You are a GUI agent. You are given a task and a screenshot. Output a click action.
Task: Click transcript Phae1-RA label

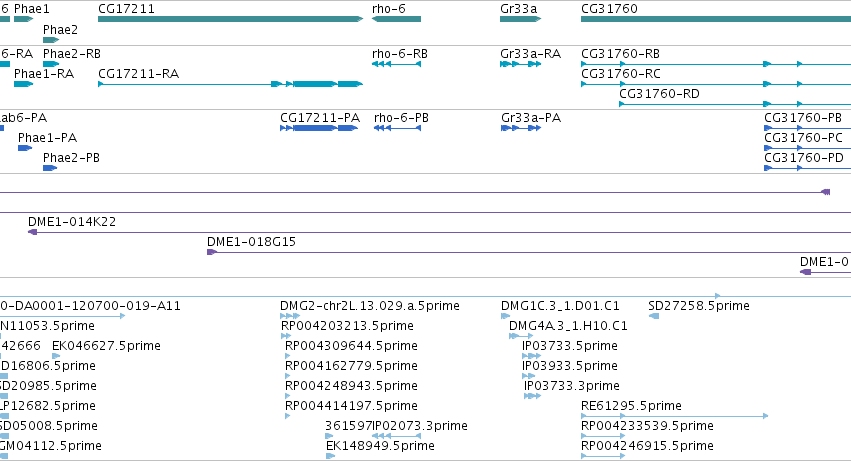coord(44,74)
